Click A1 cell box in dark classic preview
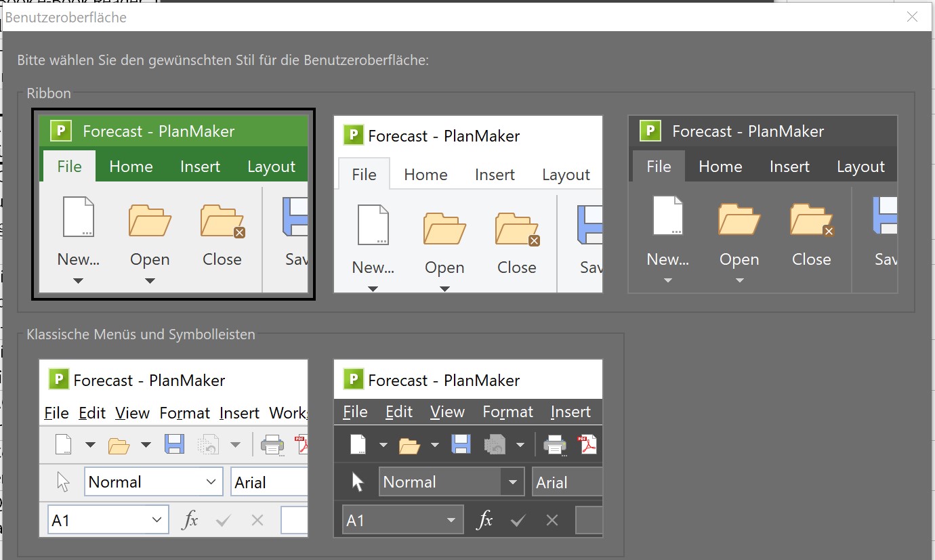This screenshot has height=560, width=935. tap(402, 520)
